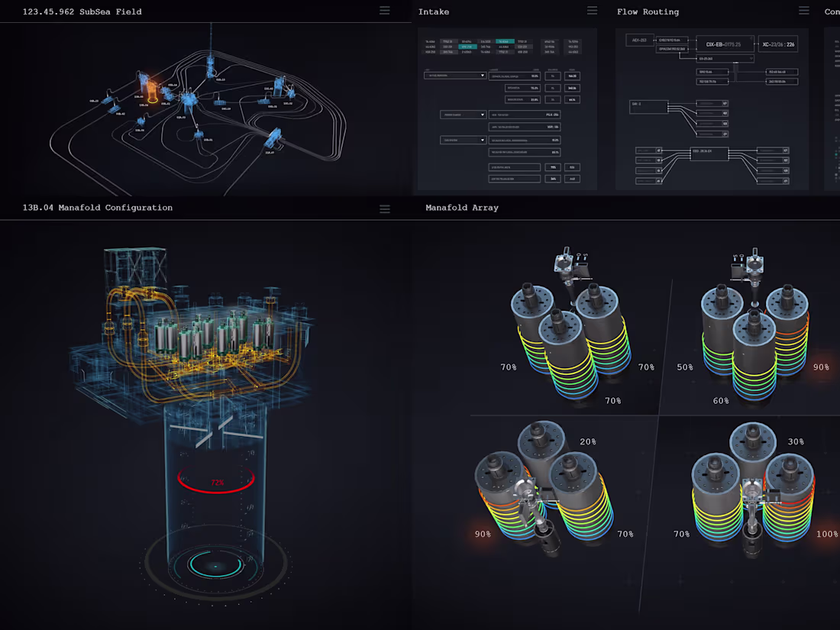Click the 123.45.962 SubSea Field title
Image resolution: width=840 pixels, height=630 pixels.
(82, 11)
